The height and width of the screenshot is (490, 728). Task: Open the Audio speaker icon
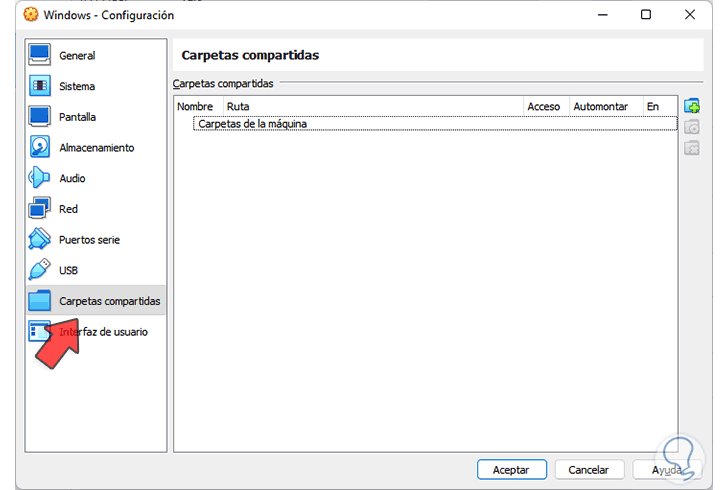pyautogui.click(x=39, y=178)
